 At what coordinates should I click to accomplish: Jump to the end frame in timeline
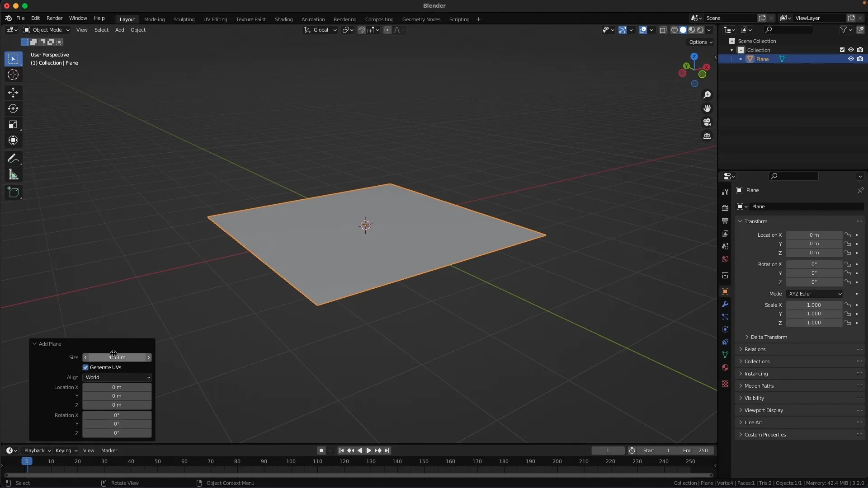click(388, 450)
